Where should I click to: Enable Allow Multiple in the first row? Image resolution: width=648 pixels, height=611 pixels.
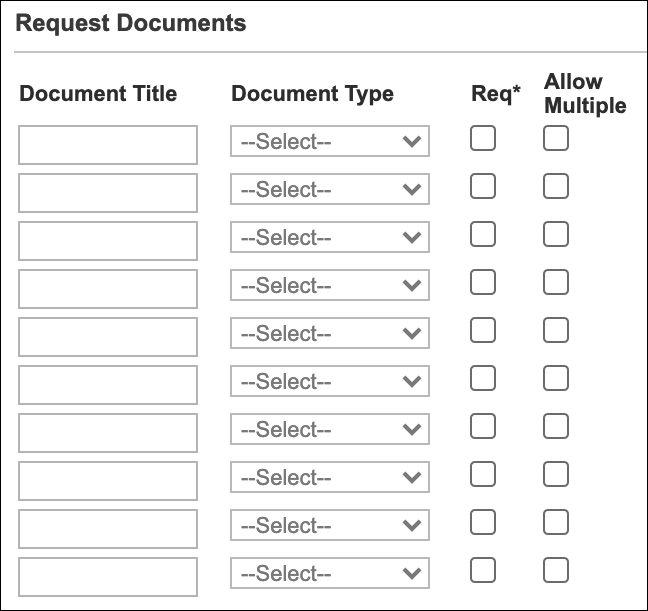pos(556,138)
